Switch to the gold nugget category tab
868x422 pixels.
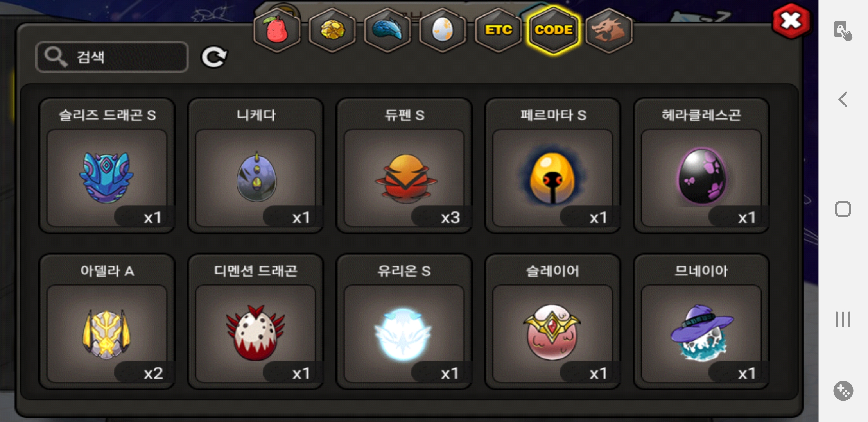point(332,30)
